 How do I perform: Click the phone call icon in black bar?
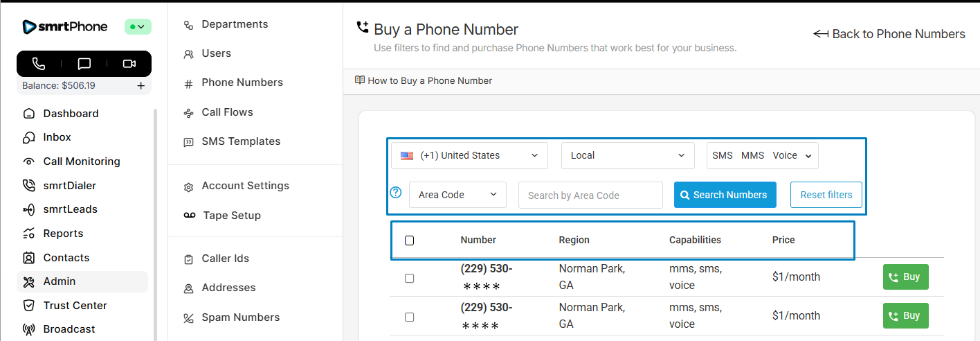point(39,64)
